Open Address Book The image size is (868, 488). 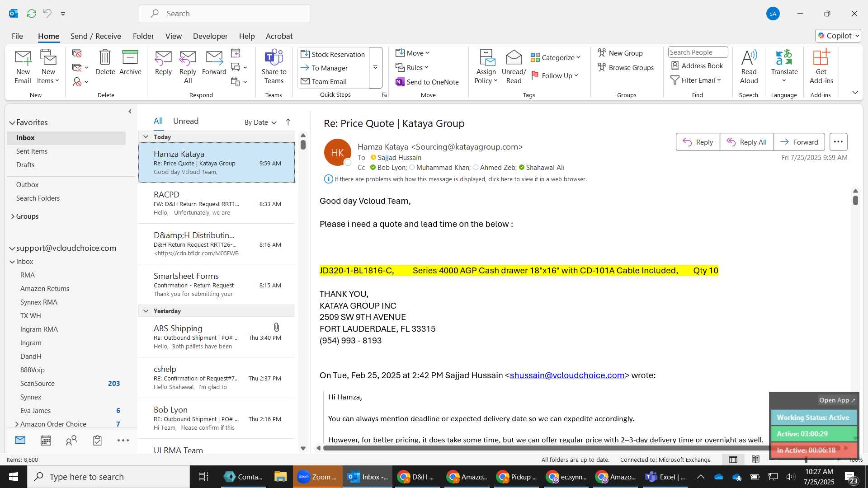pyautogui.click(x=697, y=66)
